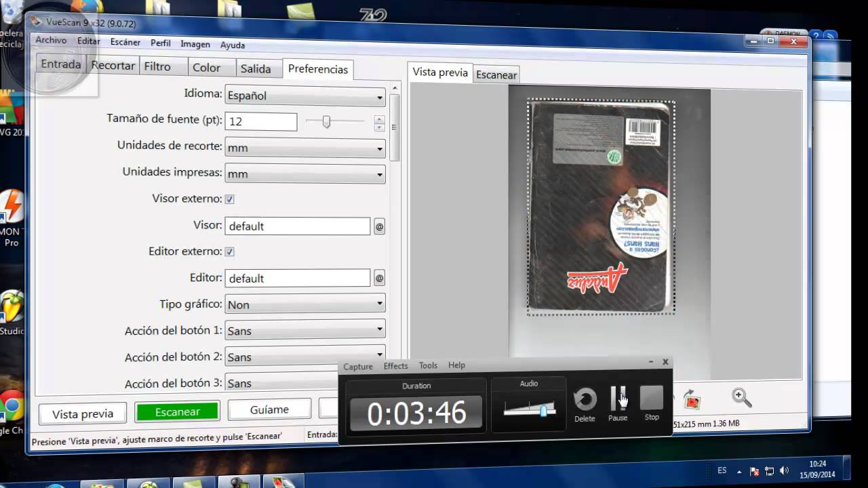Click the Action Center flag icon

(x=755, y=471)
